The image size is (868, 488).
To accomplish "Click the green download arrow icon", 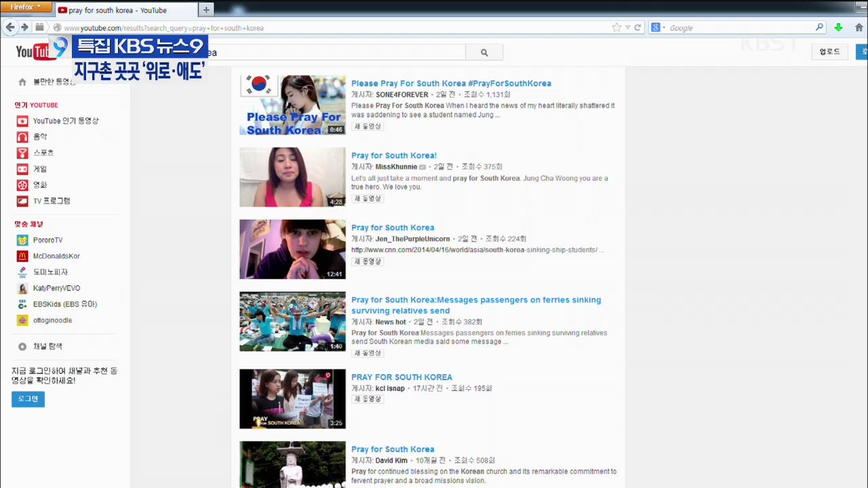I will [x=838, y=28].
